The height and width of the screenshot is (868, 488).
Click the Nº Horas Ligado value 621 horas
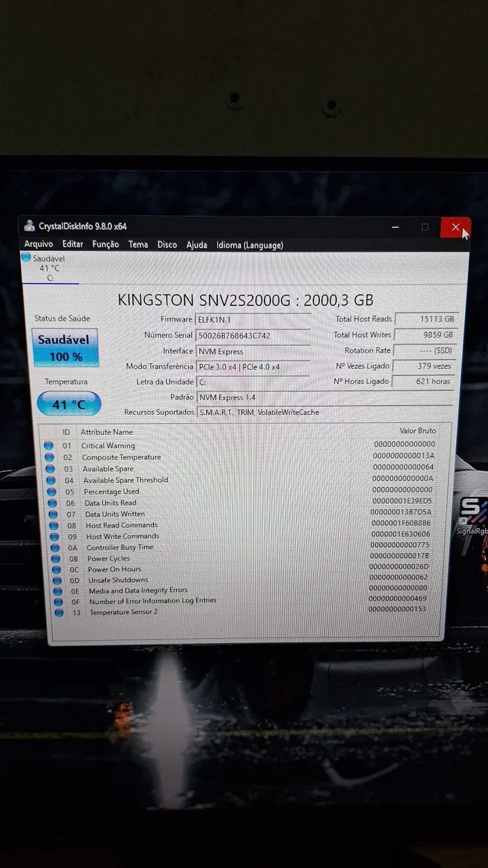point(424,381)
